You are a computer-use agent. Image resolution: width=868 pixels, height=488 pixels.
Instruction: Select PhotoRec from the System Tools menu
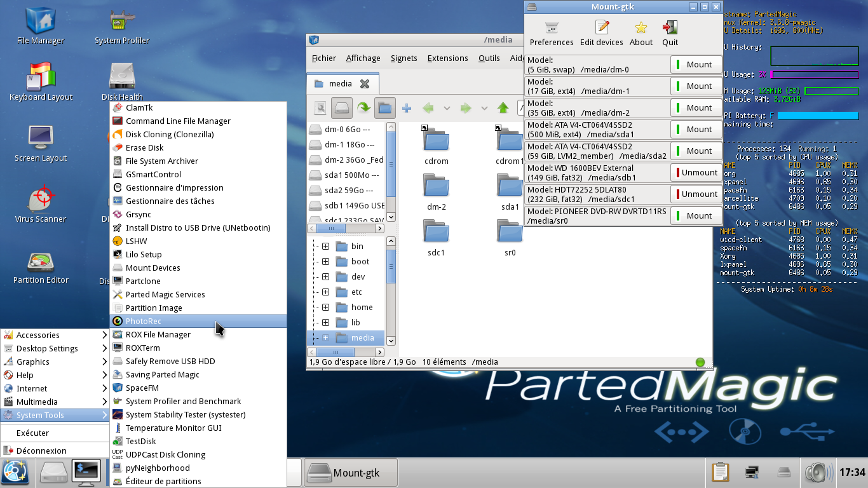click(x=198, y=321)
